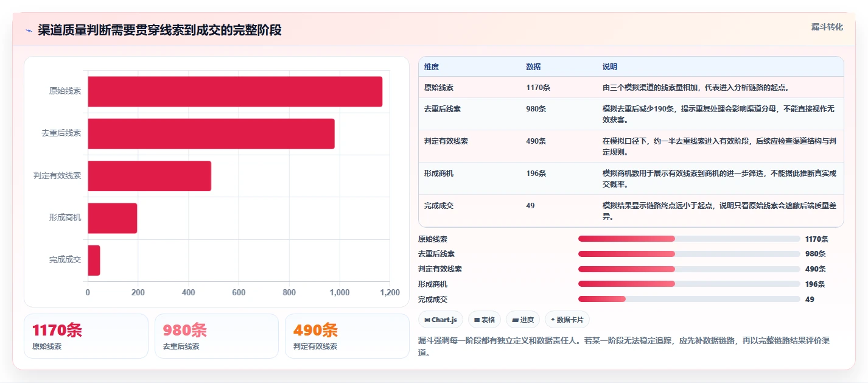Click the 49 value in the table

pos(530,206)
